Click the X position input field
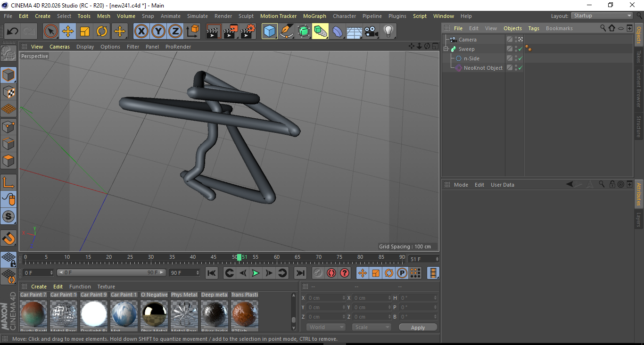 (326, 298)
